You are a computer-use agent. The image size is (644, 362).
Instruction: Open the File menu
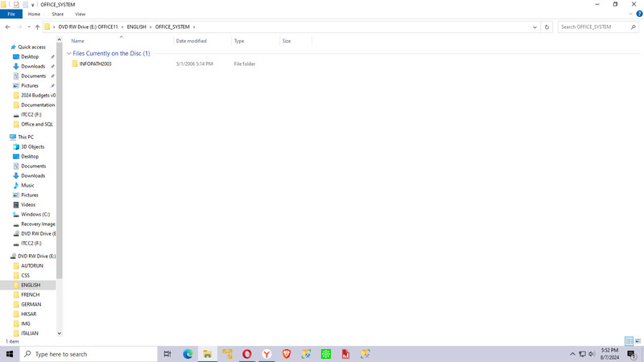click(11, 14)
